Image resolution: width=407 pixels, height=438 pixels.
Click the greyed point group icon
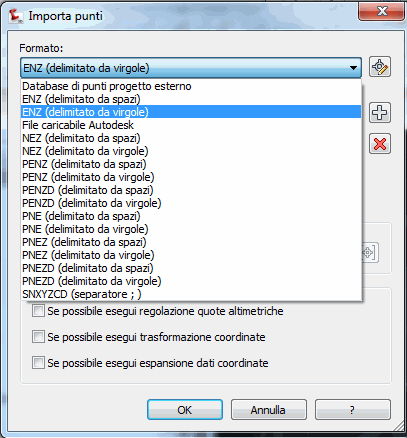(370, 253)
